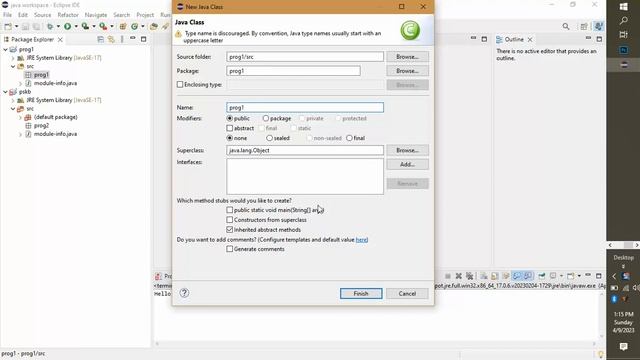The image size is (640, 360).
Task: Collapse the src folder under prog1
Action: pos(13,66)
